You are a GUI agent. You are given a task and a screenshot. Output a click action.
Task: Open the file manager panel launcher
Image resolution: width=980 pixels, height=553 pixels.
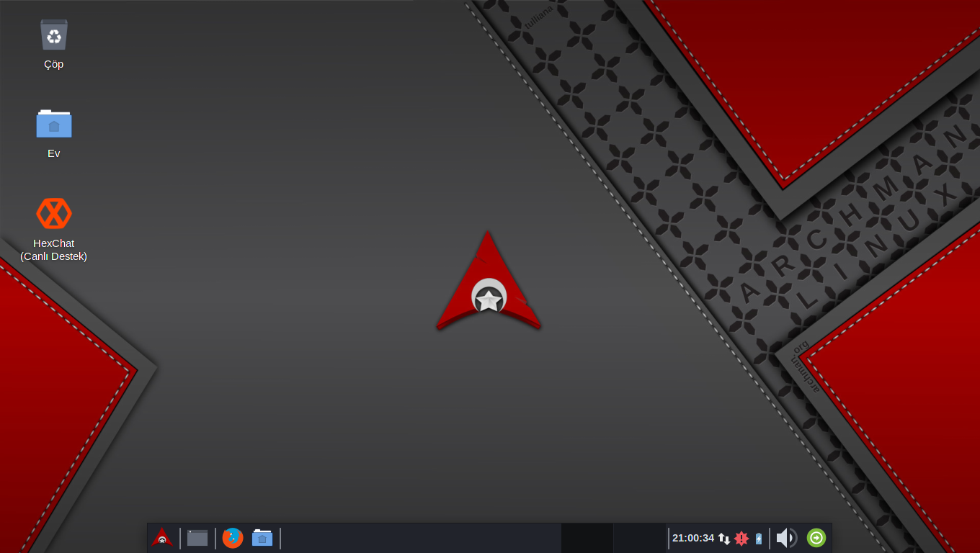(262, 538)
